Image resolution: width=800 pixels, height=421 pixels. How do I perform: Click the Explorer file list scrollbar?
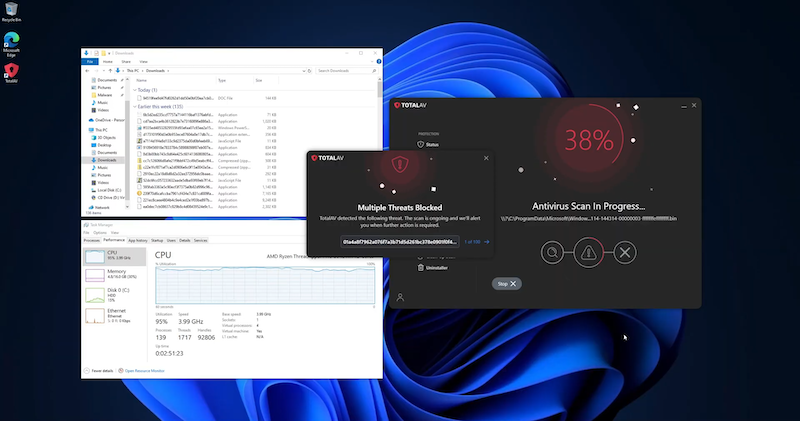tap(380, 88)
